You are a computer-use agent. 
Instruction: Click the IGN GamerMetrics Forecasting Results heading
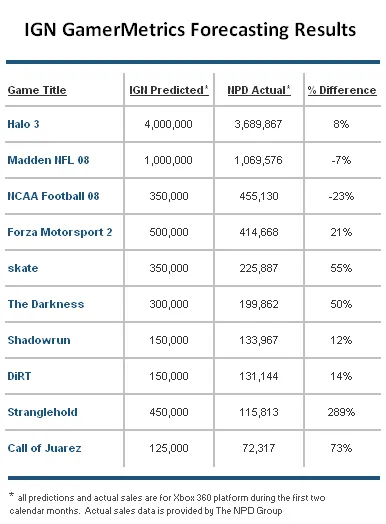[x=190, y=30]
